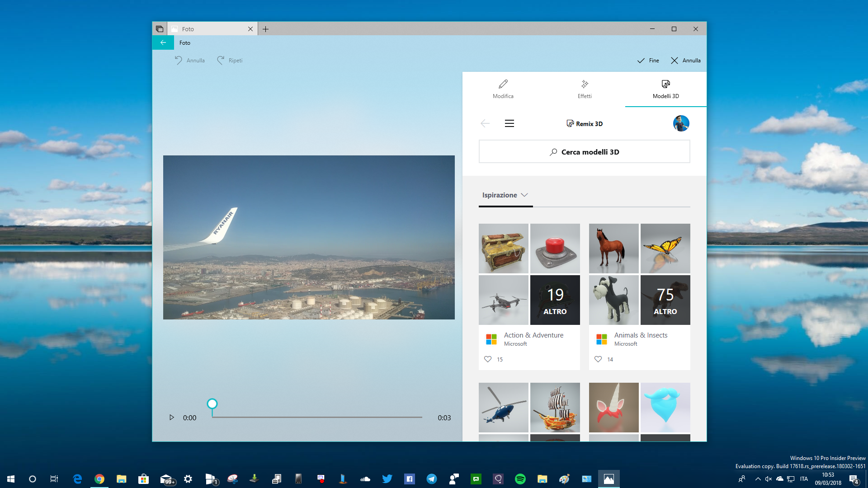Open Cortana from the taskbar circle
The width and height of the screenshot is (868, 488).
(x=33, y=479)
